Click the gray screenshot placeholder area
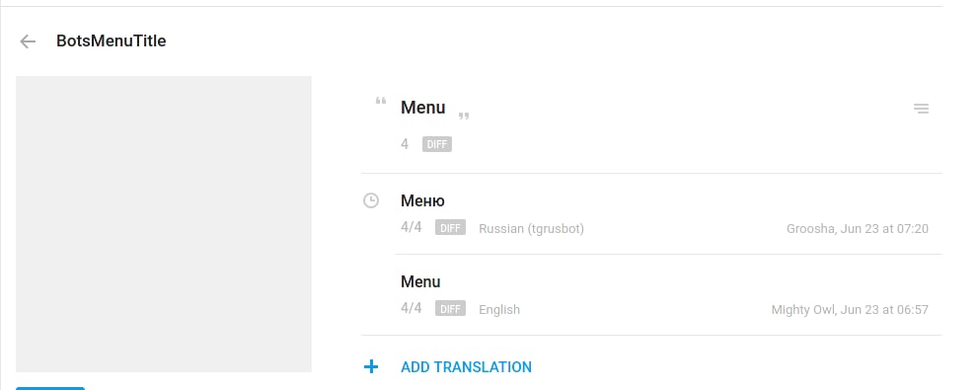Image resolution: width=980 pixels, height=390 pixels. pos(164,224)
